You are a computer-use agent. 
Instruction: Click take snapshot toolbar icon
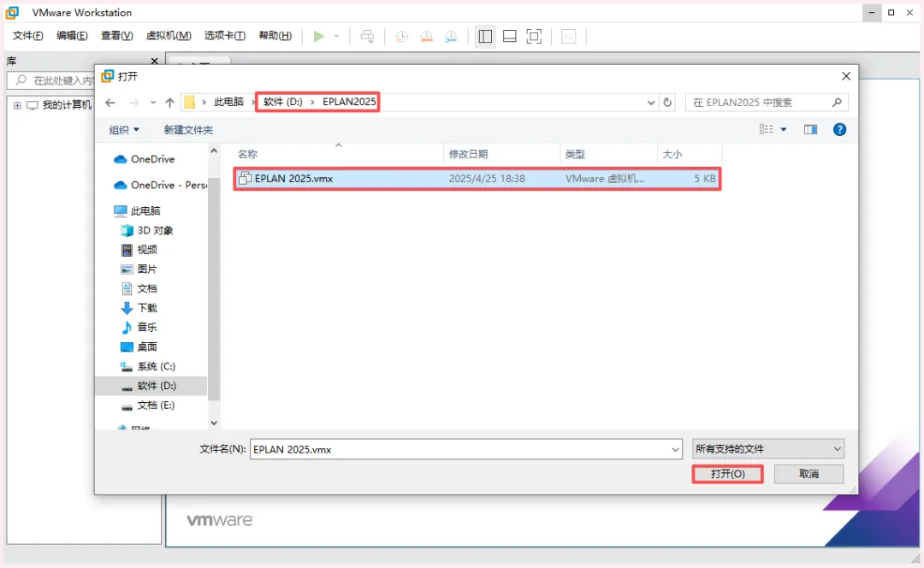pos(402,37)
